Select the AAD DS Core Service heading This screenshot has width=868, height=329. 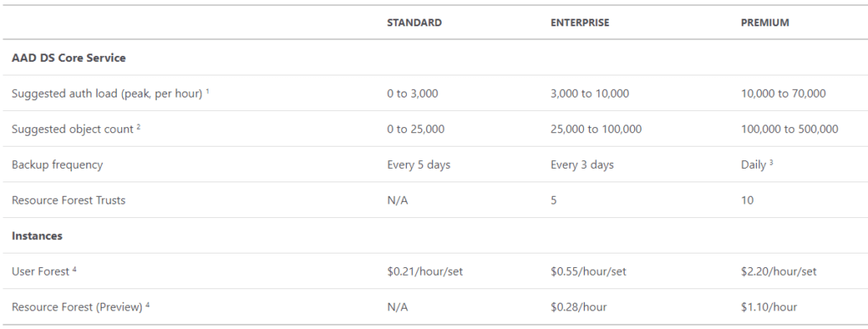[x=69, y=58]
